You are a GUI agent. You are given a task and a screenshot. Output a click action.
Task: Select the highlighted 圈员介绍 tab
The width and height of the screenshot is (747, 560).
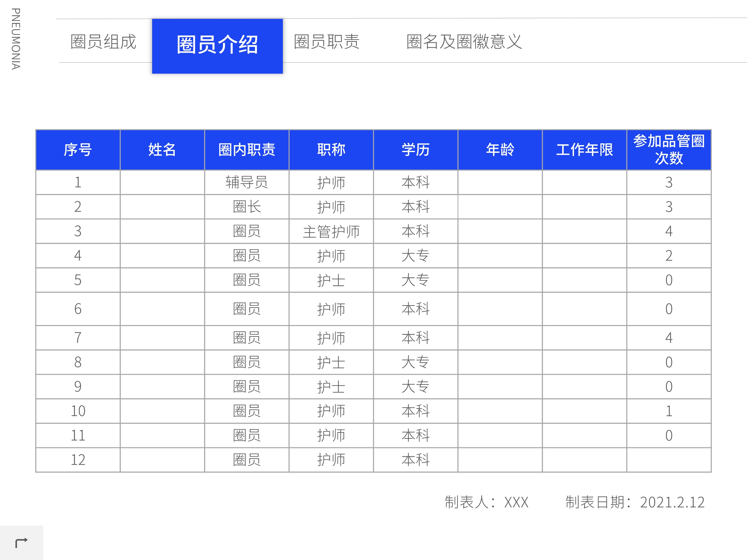[217, 46]
